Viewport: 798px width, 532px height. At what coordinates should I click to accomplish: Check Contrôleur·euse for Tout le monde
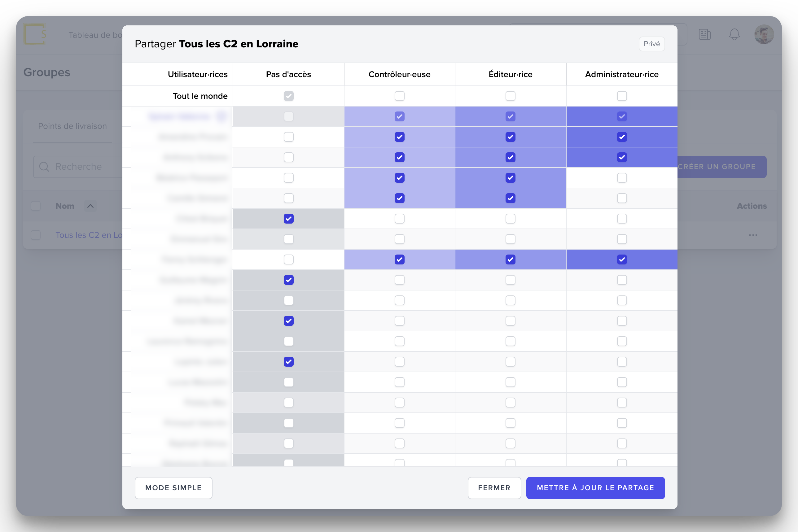(399, 96)
